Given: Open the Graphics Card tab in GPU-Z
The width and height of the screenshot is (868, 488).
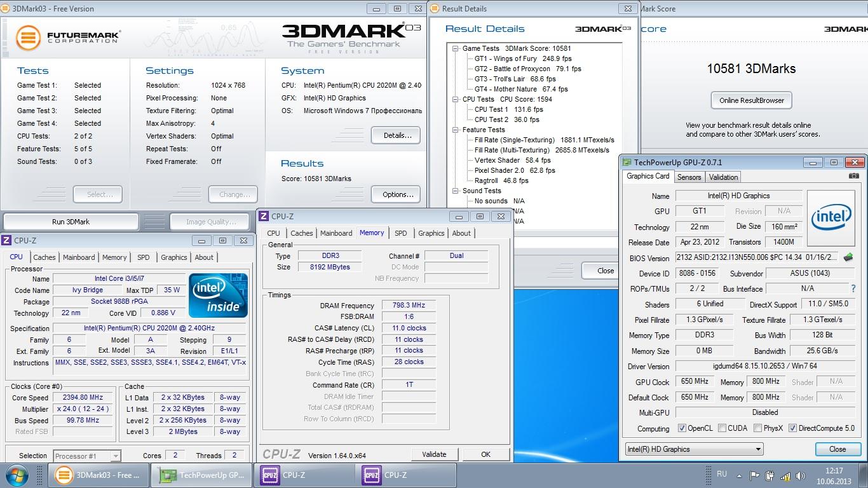Looking at the screenshot, I should click(x=648, y=176).
